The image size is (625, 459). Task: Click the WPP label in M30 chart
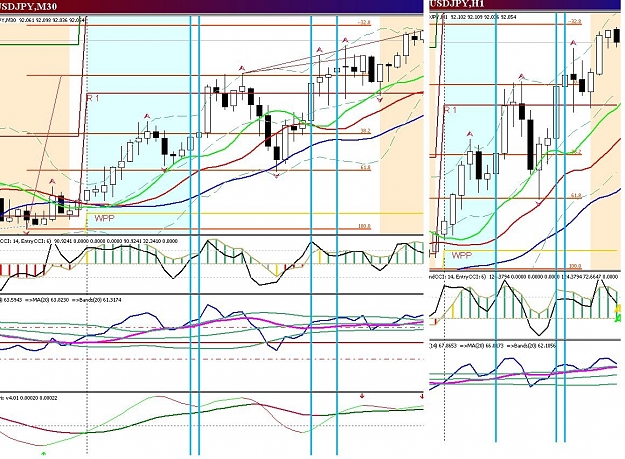(x=104, y=218)
